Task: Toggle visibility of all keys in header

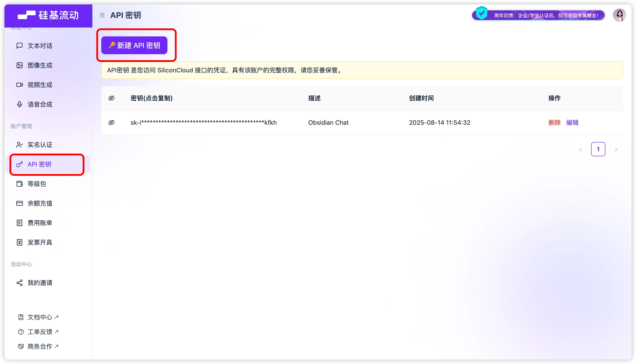Action: point(111,98)
